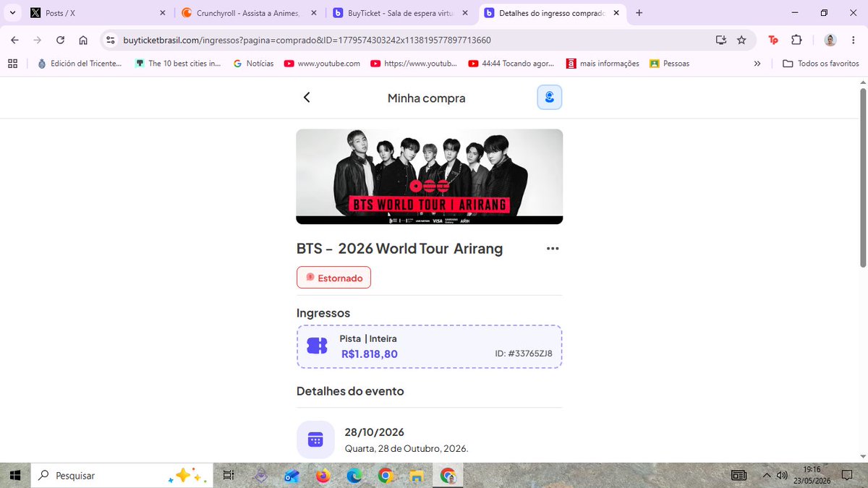Click the taskbar Pesquisar search box

[x=123, y=476]
